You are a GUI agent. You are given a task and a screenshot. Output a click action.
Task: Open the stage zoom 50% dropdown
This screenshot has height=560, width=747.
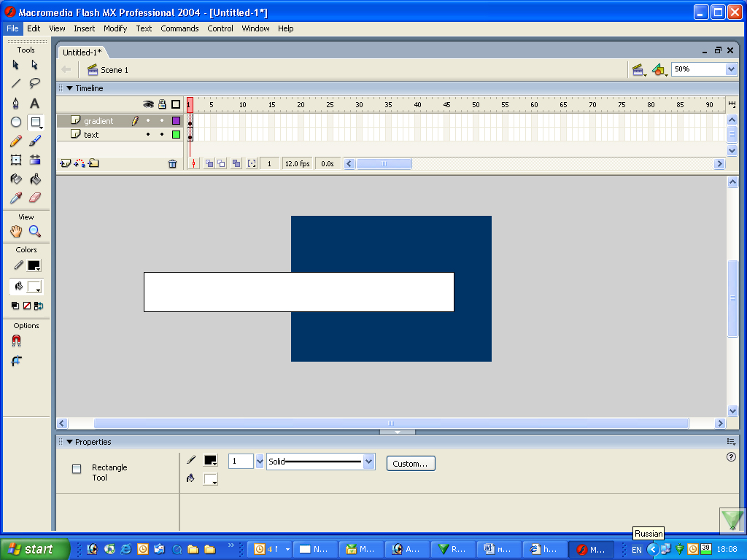coord(731,69)
